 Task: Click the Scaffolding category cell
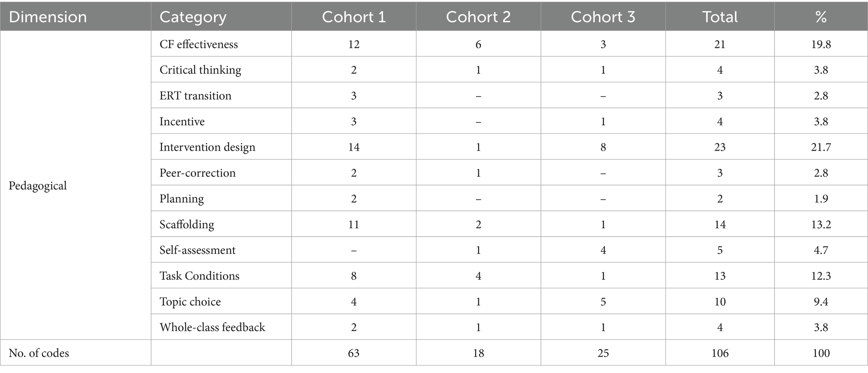[187, 224]
